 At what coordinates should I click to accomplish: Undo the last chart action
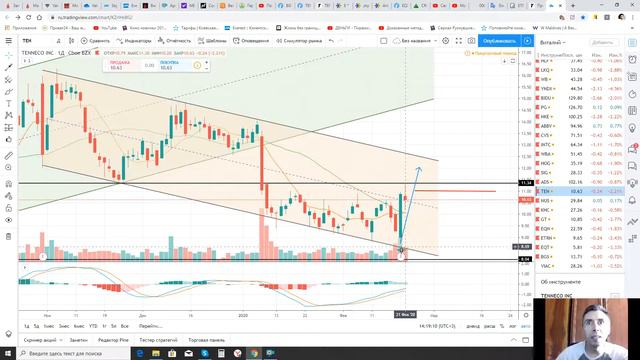[331, 41]
